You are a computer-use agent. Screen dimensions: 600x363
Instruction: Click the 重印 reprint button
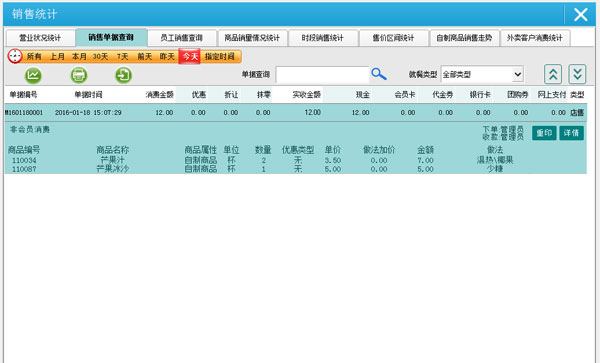click(x=544, y=133)
